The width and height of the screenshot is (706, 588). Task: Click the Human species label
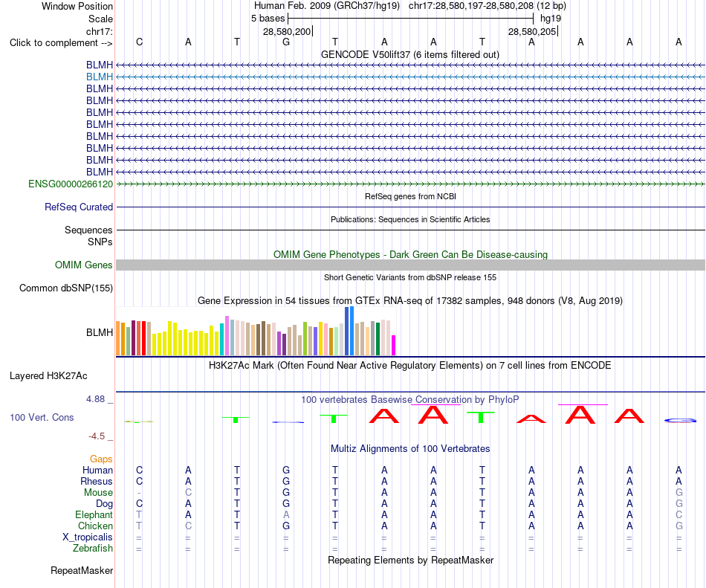tap(97, 470)
